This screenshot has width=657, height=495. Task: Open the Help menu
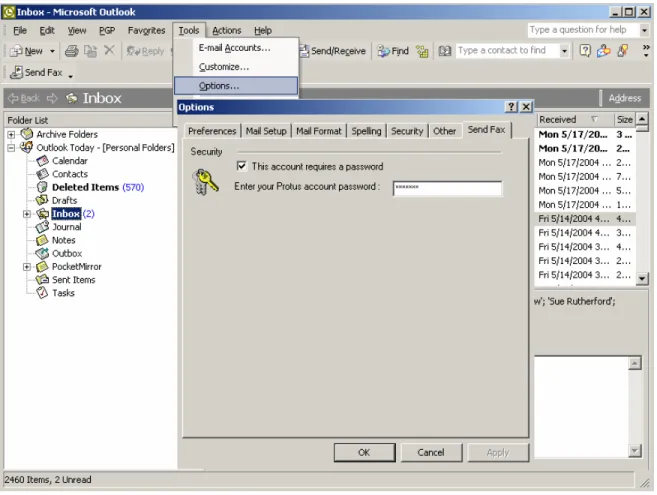point(263,30)
